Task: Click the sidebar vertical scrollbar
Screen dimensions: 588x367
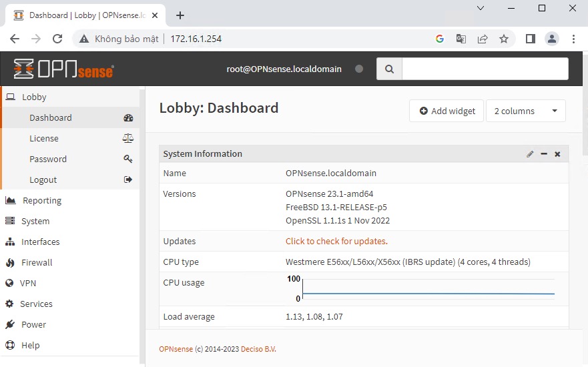Action: 142,225
